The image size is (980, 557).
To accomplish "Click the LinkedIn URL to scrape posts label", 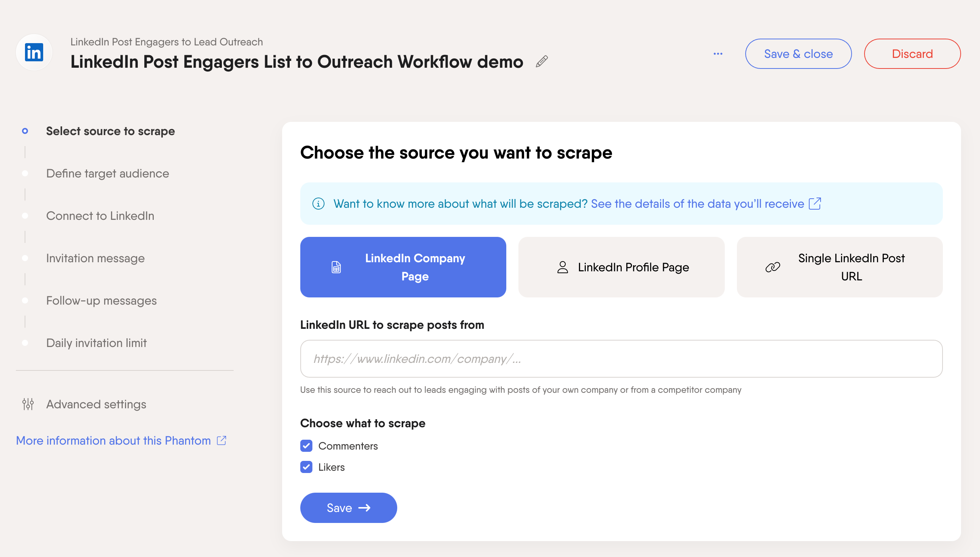I will click(x=392, y=325).
